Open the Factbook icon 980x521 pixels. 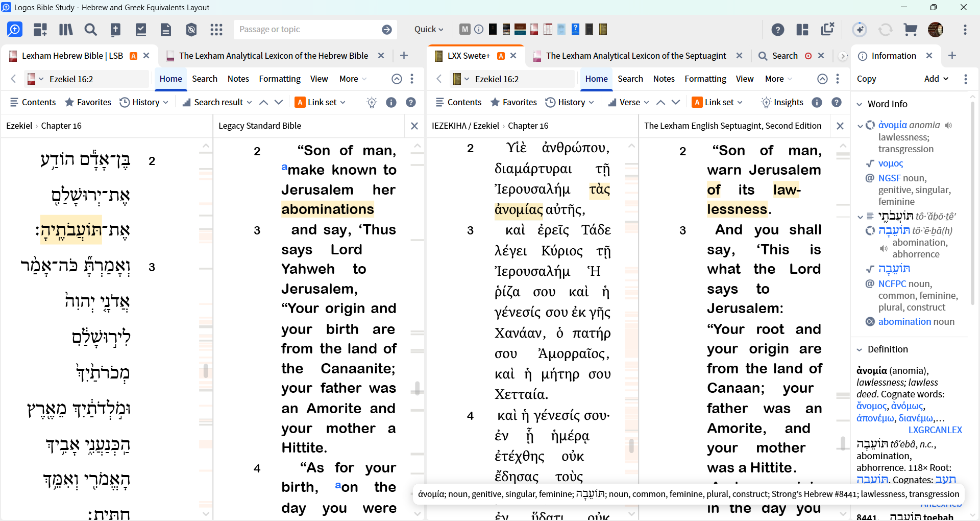116,30
